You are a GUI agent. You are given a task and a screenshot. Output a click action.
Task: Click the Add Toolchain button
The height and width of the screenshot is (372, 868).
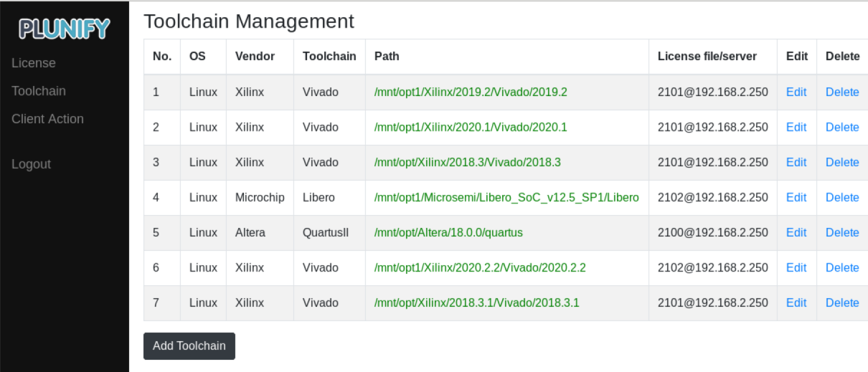coord(189,345)
